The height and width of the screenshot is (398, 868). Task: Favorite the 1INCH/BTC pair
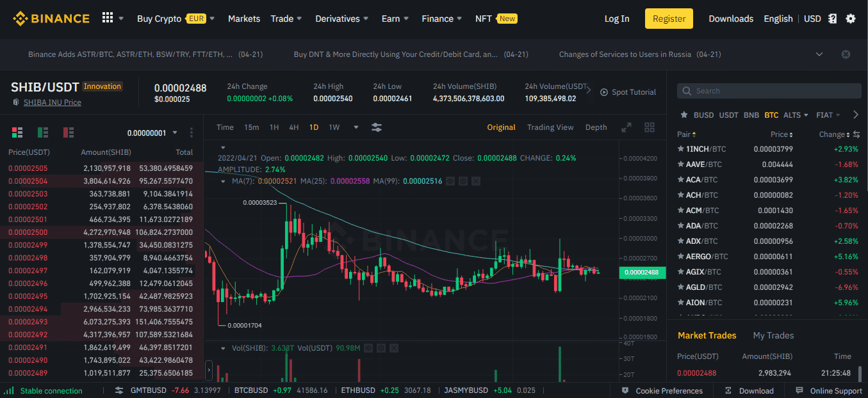[681, 149]
